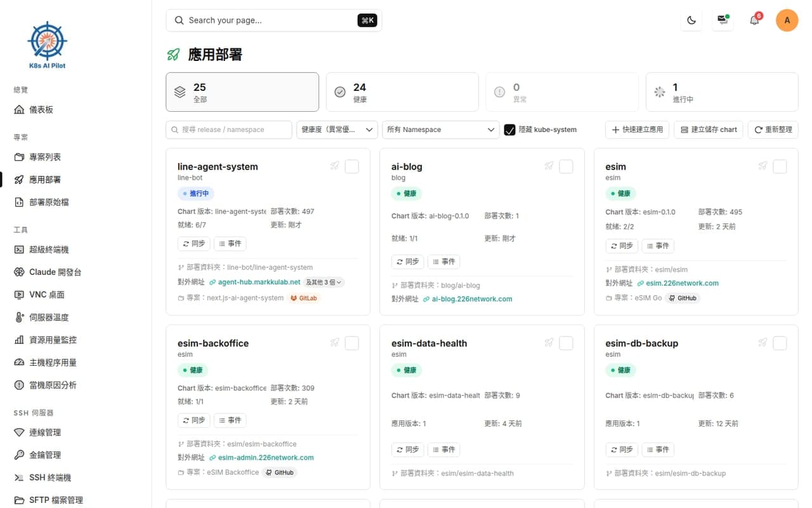
Task: Open the 健康度 sort dropdown
Action: point(337,130)
